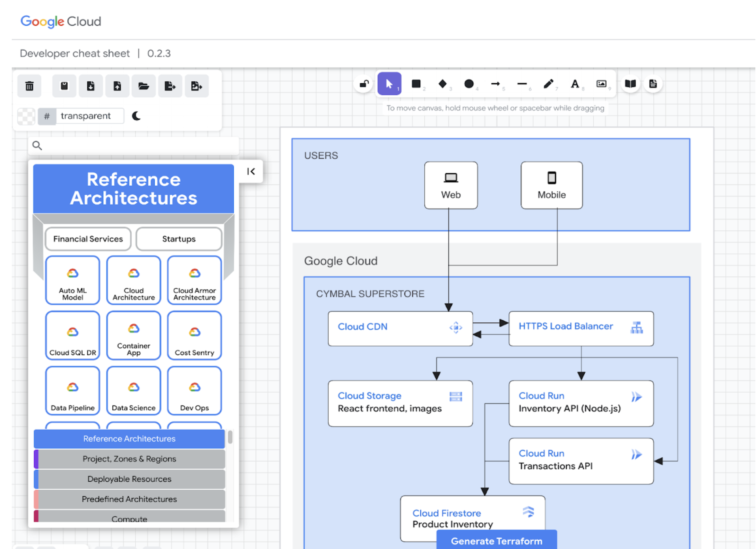The width and height of the screenshot is (756, 549).
Task: Click the transparent background color swatch
Action: [x=26, y=116]
